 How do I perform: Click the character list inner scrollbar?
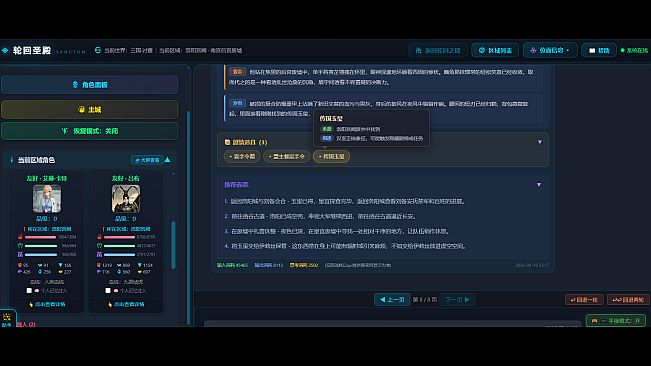(173, 245)
